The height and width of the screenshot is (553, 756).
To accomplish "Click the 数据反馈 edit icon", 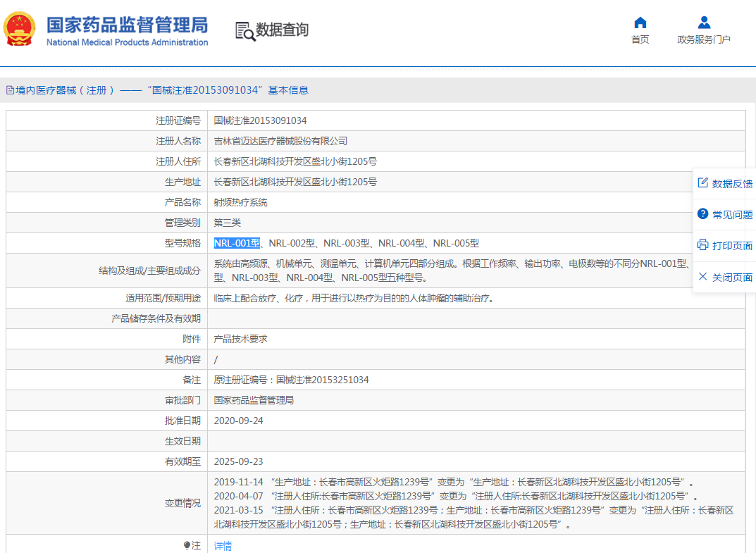I will 703,182.
